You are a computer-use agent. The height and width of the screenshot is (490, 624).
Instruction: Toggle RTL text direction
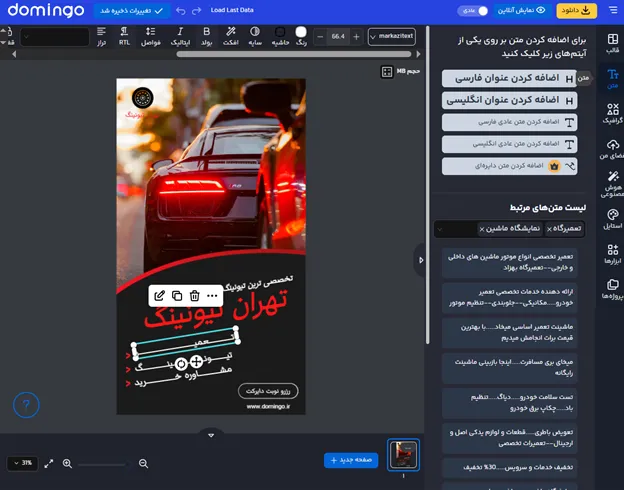tap(124, 36)
